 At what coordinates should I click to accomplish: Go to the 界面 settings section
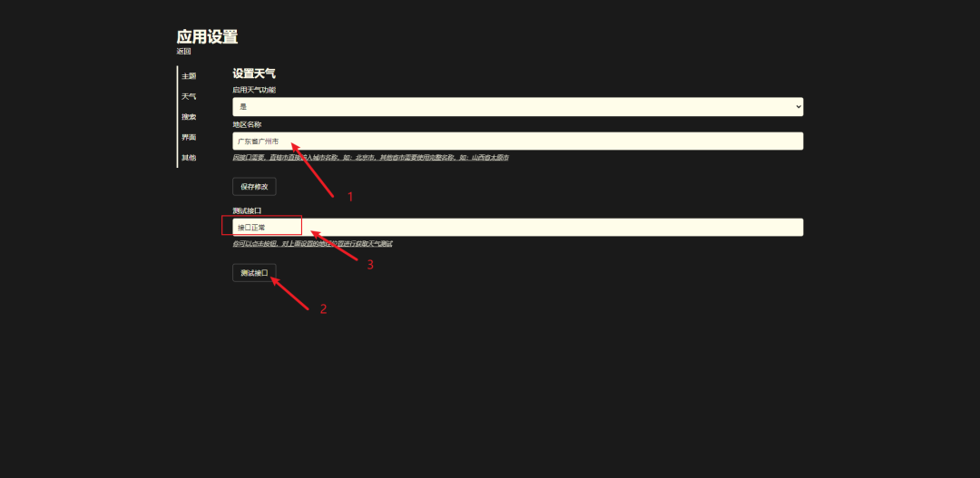[189, 138]
